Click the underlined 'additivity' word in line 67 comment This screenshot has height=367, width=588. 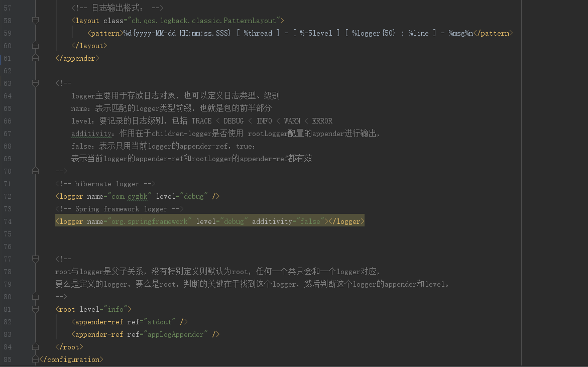(91, 134)
